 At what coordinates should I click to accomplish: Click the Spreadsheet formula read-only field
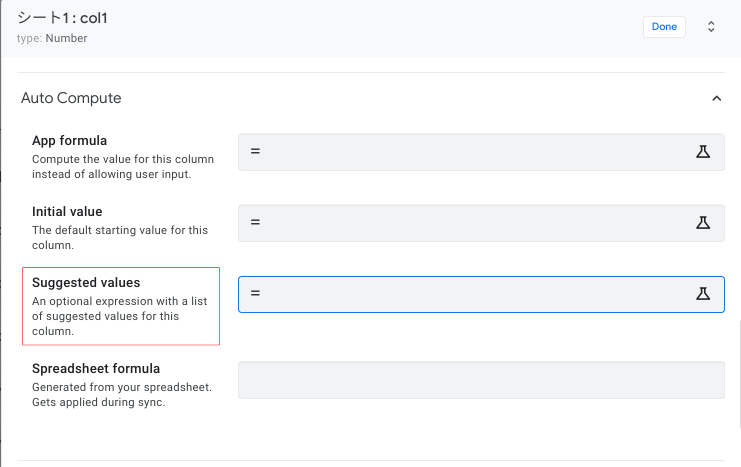(480, 380)
